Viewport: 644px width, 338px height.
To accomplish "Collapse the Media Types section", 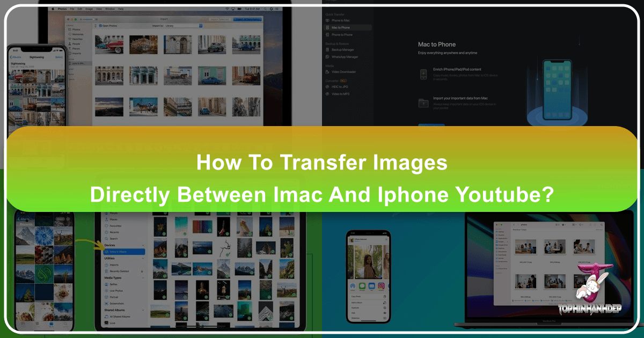I will coord(143,278).
